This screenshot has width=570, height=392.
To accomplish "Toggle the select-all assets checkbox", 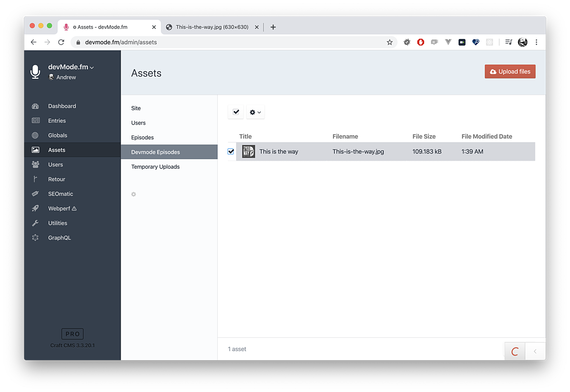I will 236,112.
